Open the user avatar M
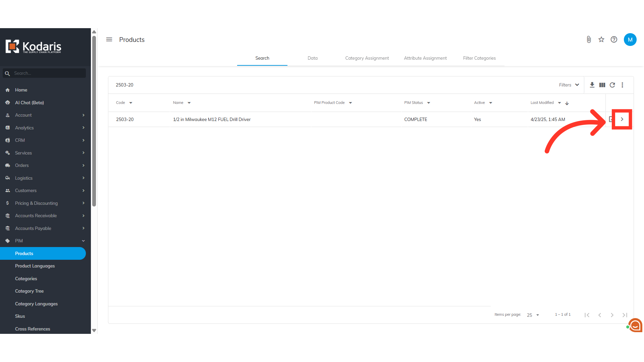 (630, 40)
